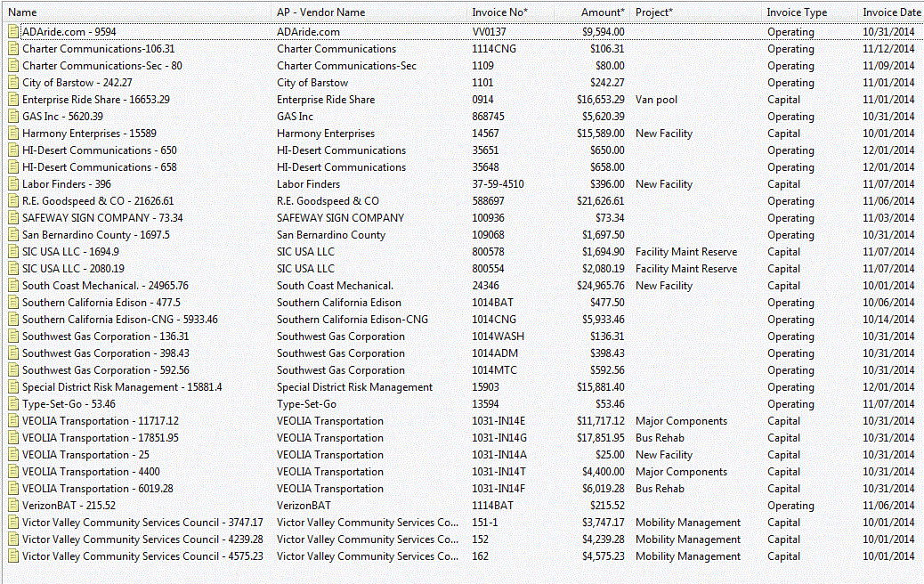This screenshot has height=584, width=924.
Task: Click the icon for Southern California Edison - 477.5
Action: tap(13, 303)
